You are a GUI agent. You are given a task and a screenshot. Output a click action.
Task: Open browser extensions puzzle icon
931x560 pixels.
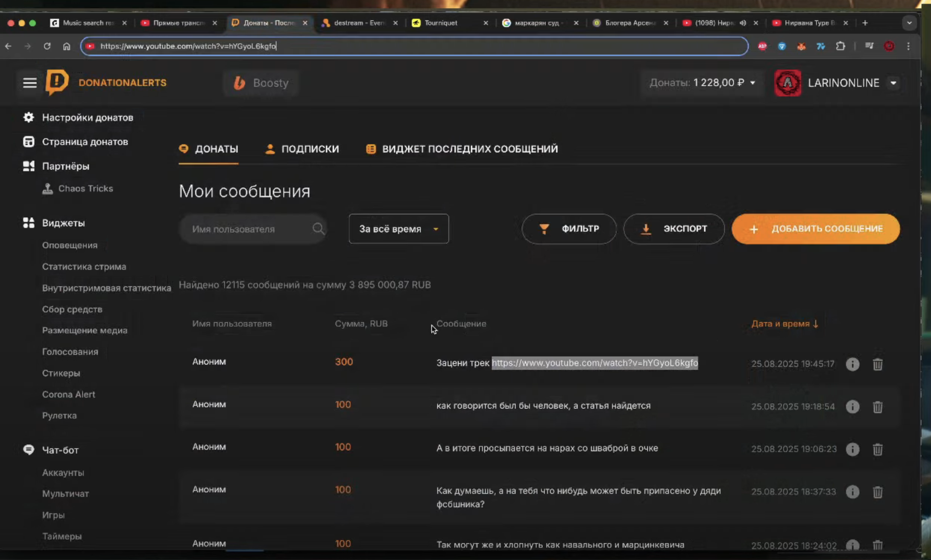[x=840, y=46]
